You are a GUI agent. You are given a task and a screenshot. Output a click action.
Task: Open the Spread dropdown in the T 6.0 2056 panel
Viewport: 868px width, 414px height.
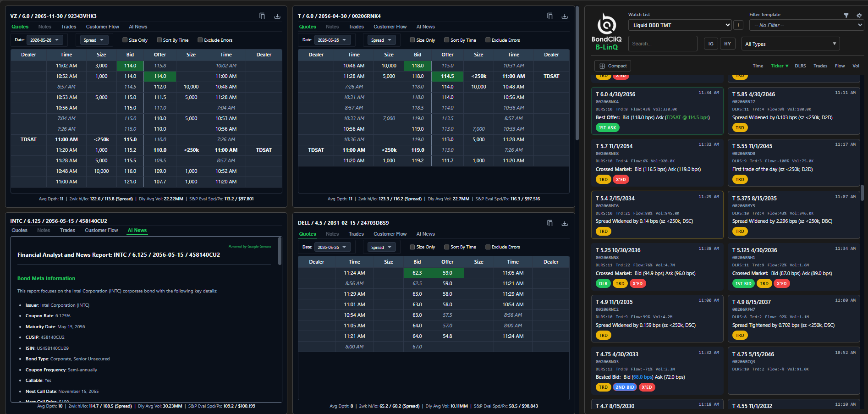pyautogui.click(x=382, y=40)
